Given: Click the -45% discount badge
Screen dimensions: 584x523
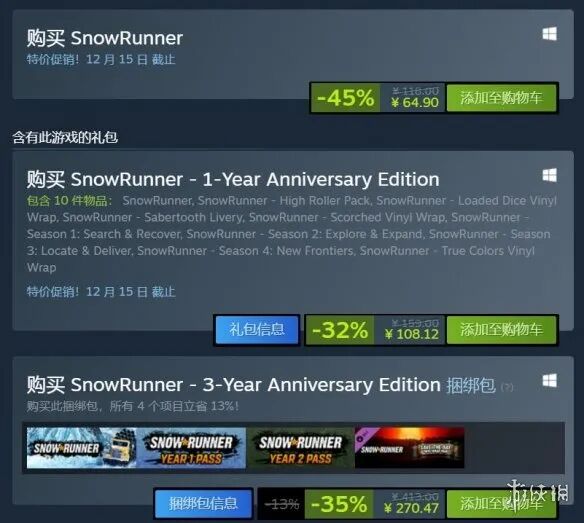Looking at the screenshot, I should 346,98.
